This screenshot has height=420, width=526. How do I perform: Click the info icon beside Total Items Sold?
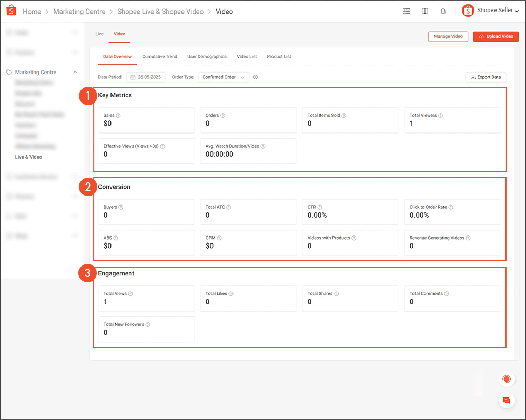(x=344, y=115)
